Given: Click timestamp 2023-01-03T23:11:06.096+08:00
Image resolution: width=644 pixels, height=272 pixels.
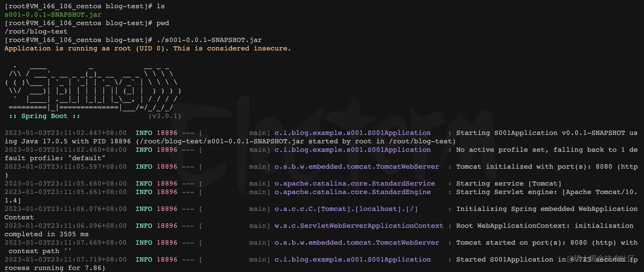Looking at the screenshot, I should [66, 226].
